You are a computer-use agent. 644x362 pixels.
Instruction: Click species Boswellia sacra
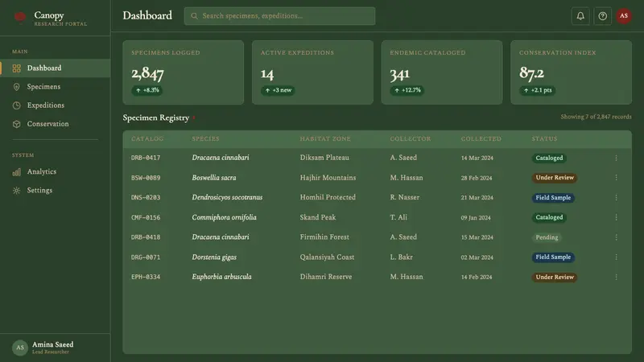[214, 178]
